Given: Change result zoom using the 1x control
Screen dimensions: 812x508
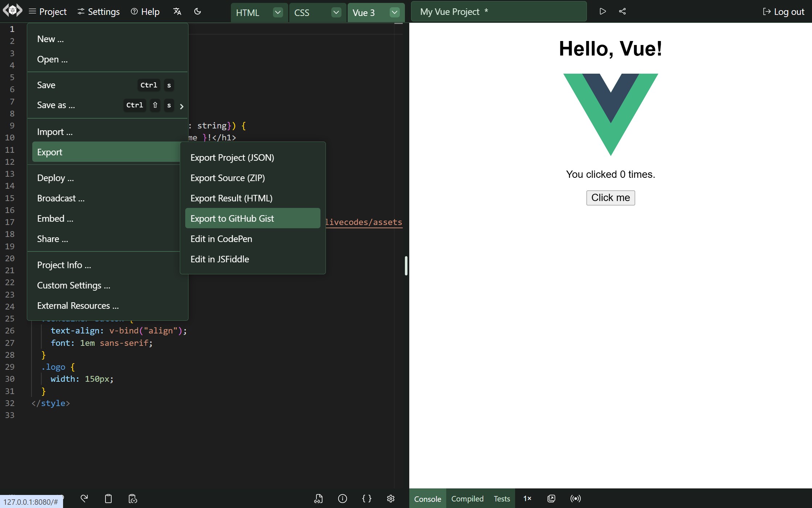Looking at the screenshot, I should click(527, 499).
